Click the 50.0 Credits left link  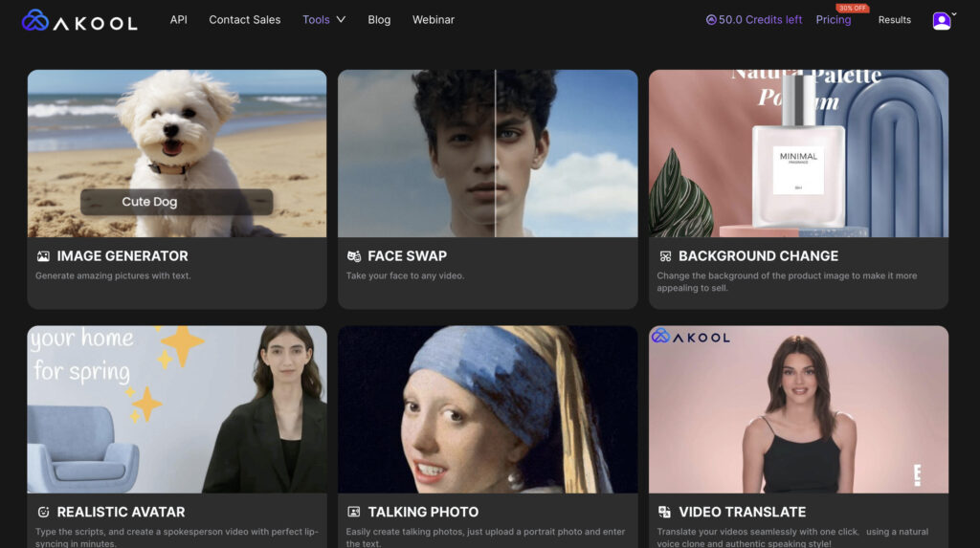click(760, 20)
